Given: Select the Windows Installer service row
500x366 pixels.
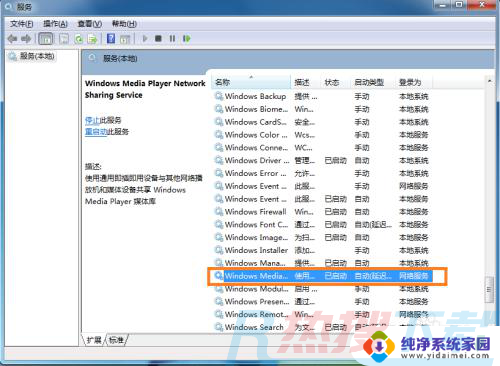Looking at the screenshot, I should pyautogui.click(x=322, y=250).
